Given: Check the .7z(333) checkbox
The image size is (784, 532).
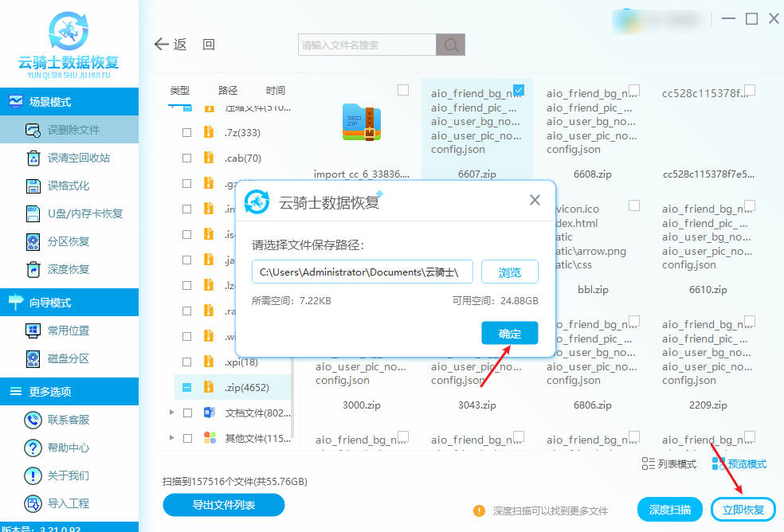Looking at the screenshot, I should point(187,133).
